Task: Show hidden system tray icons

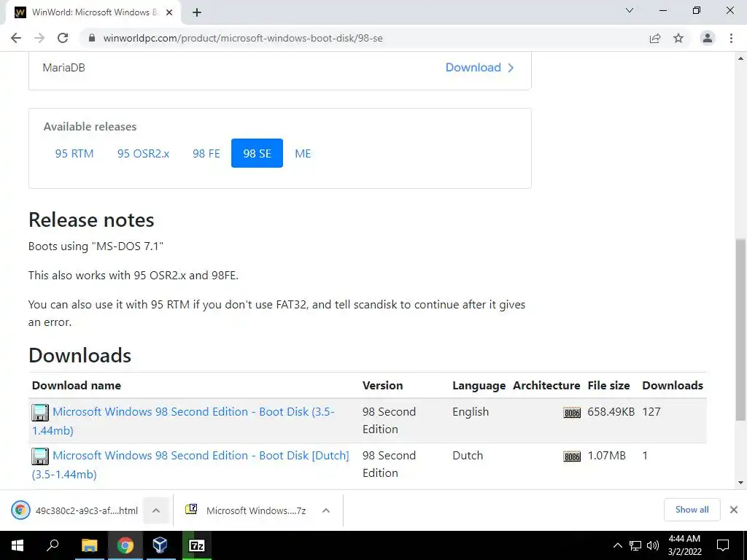Action: 617,545
